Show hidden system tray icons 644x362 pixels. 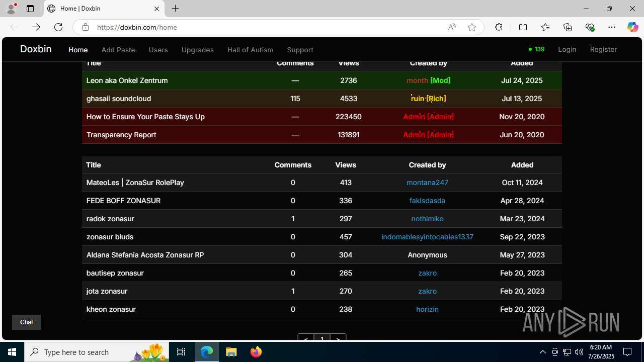point(542,352)
